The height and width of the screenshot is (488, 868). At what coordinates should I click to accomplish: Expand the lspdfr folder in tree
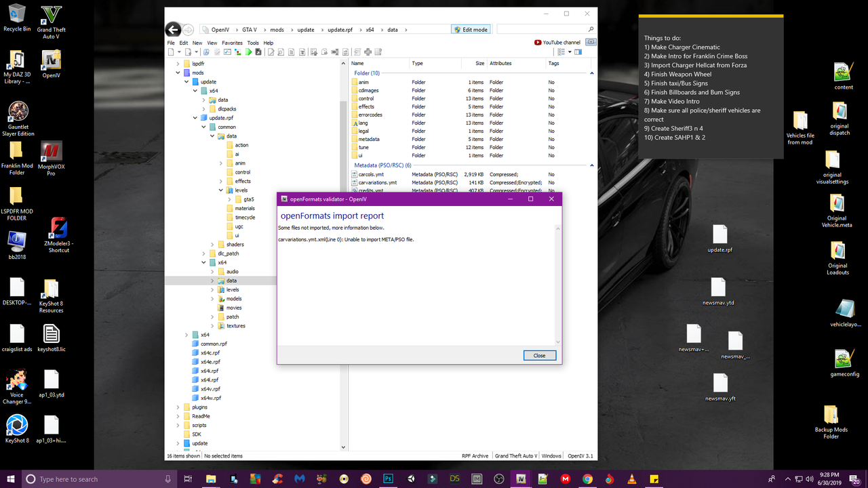pyautogui.click(x=178, y=64)
